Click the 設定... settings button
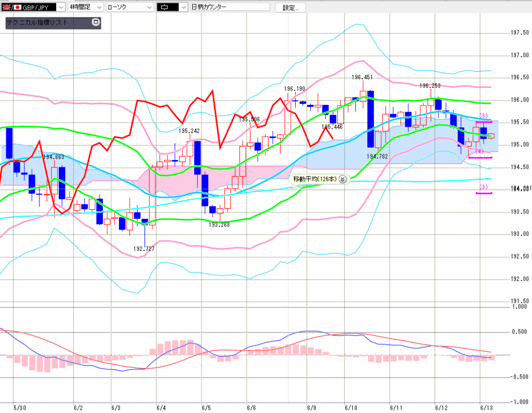The width and height of the screenshot is (532, 413). [x=290, y=7]
